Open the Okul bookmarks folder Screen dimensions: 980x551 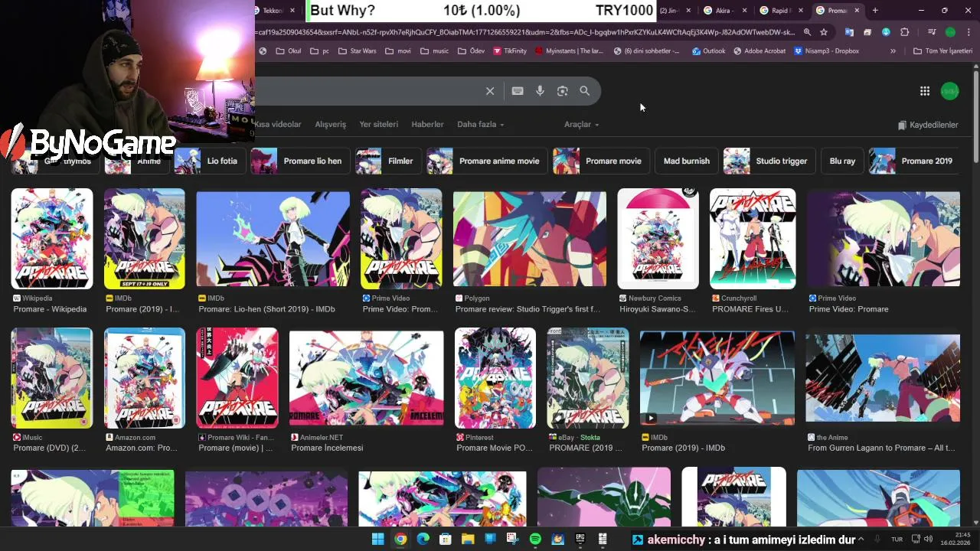point(288,51)
